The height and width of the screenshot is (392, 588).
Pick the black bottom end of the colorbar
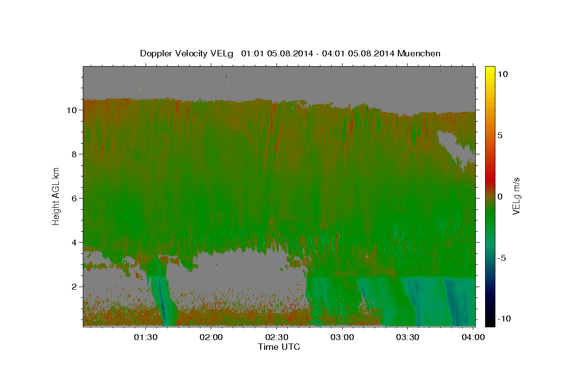(x=490, y=322)
